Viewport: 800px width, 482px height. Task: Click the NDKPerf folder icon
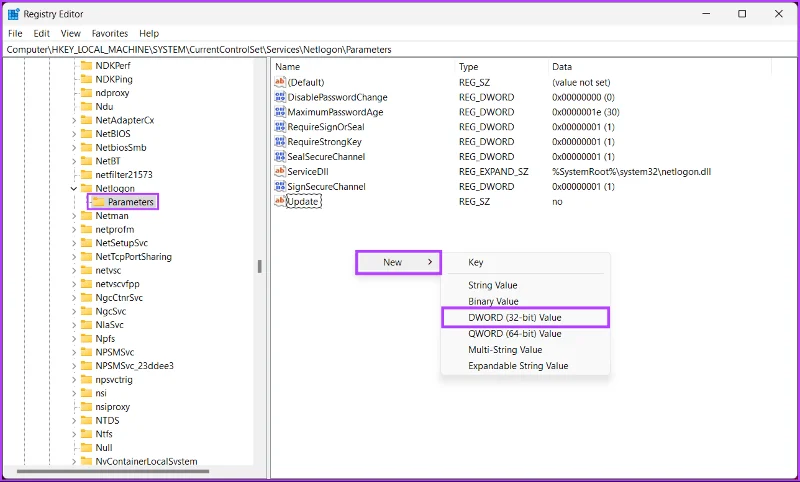(86, 65)
